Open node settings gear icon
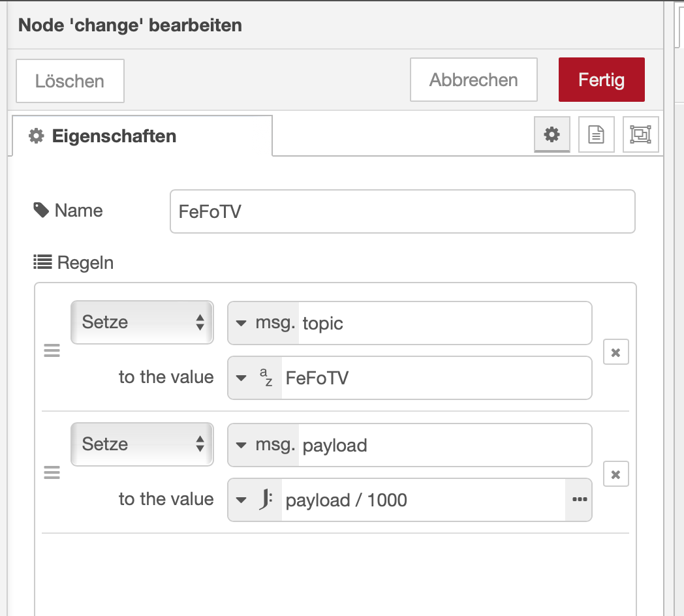Image resolution: width=684 pixels, height=616 pixels. tap(552, 134)
